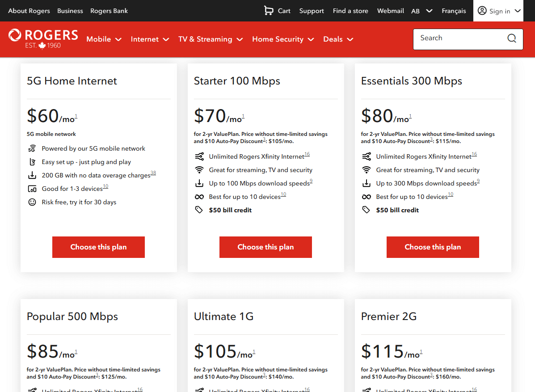Open the Rogers Bank tab
Viewport: 535px width, 392px height.
(x=109, y=11)
